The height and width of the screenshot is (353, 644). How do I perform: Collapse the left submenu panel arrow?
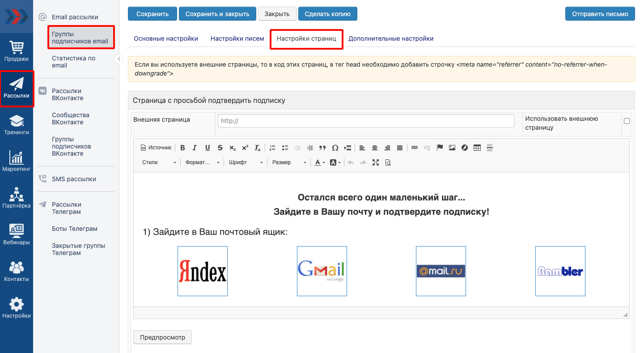(x=119, y=59)
